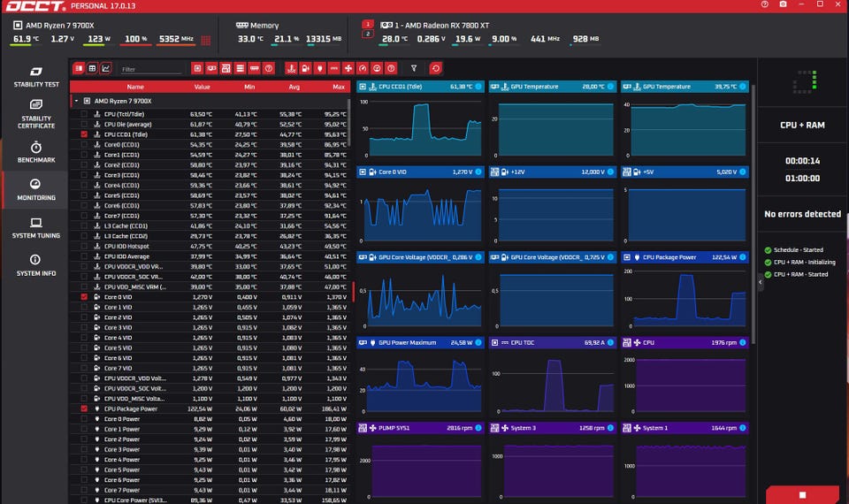The height and width of the screenshot is (504, 849).
Task: Check the Core 1 VID checkbox
Action: 84,307
